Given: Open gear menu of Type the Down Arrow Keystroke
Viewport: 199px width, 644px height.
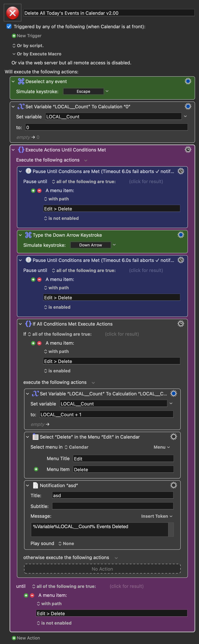Looking at the screenshot, I should click(x=181, y=235).
